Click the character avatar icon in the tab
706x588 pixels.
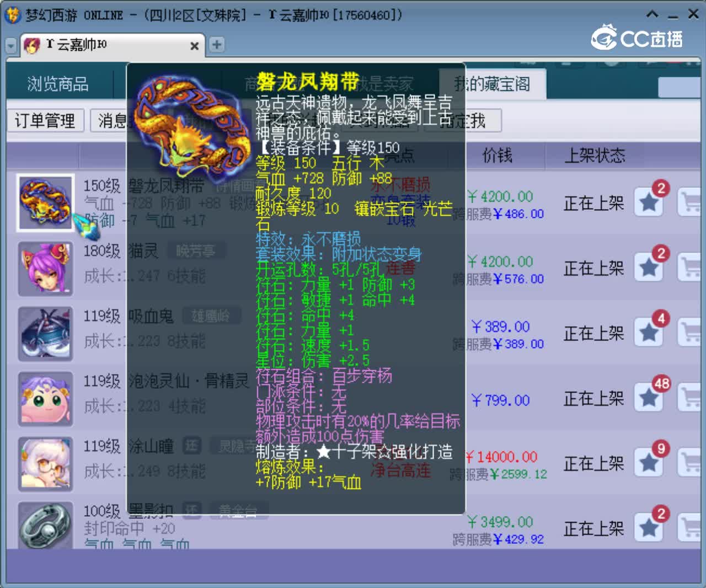point(33,45)
